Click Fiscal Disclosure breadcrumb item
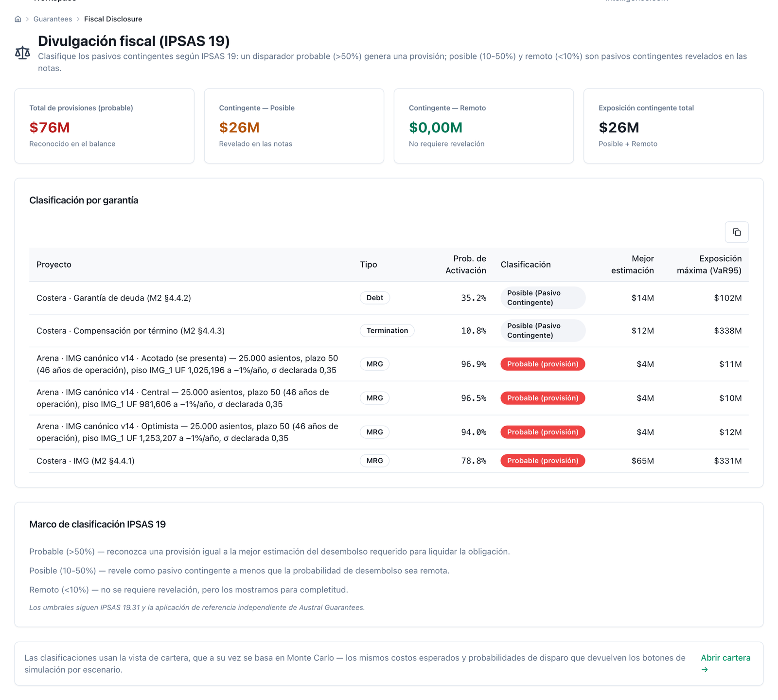778x700 pixels. 113,19
